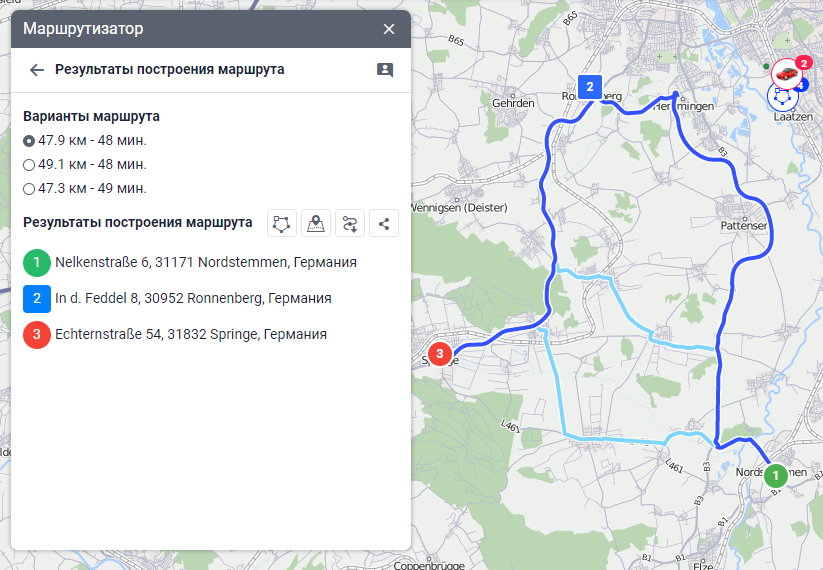Click the polygon geofence icon button
Viewport: 823px width, 570px height.
click(x=282, y=223)
